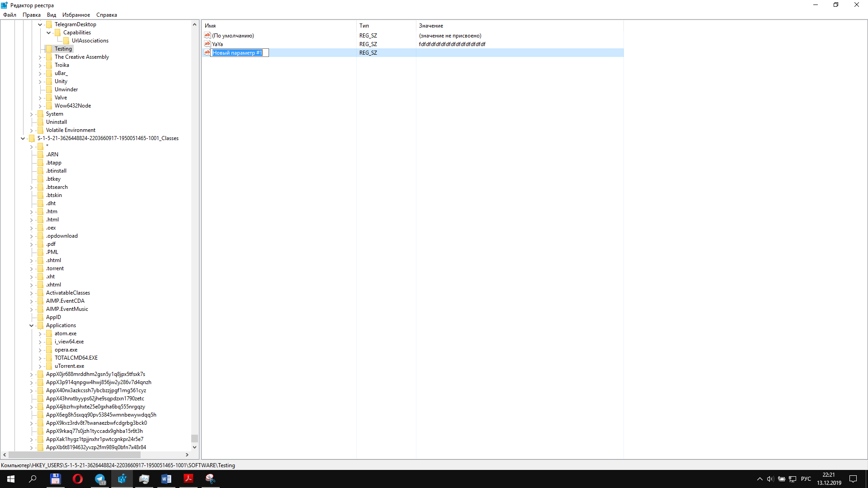868x488 pixels.
Task: Open Telegram from the taskbar
Action: (x=100, y=479)
